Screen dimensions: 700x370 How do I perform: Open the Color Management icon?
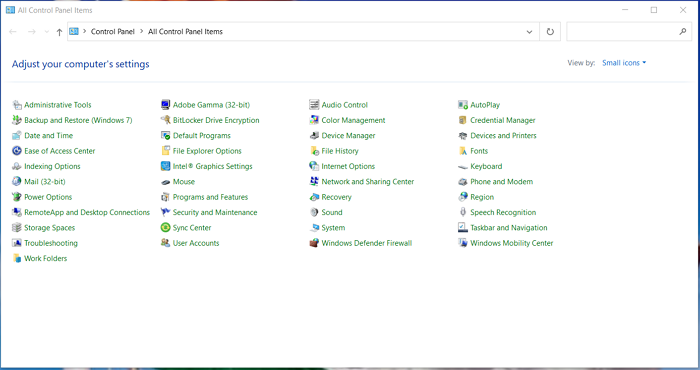(314, 120)
